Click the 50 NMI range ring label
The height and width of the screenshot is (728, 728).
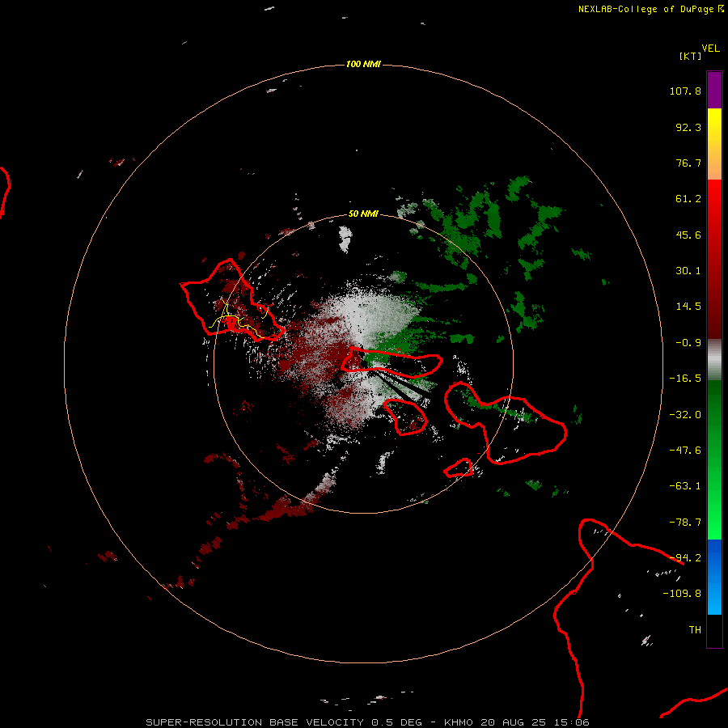[x=363, y=214]
